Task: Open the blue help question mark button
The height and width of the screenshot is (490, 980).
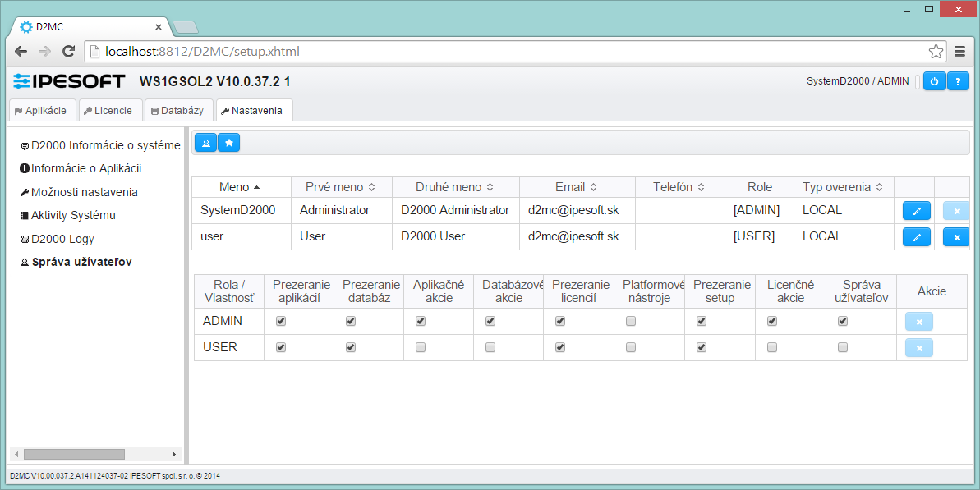Action: (x=958, y=81)
